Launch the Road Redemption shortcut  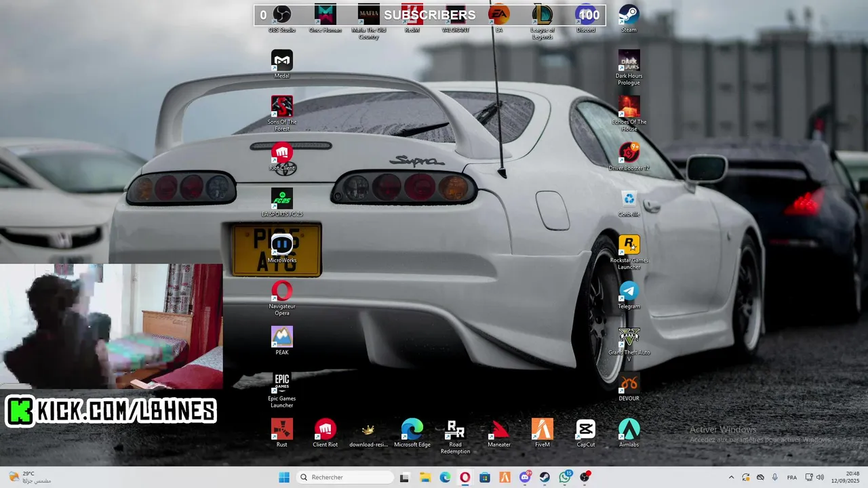[456, 436]
